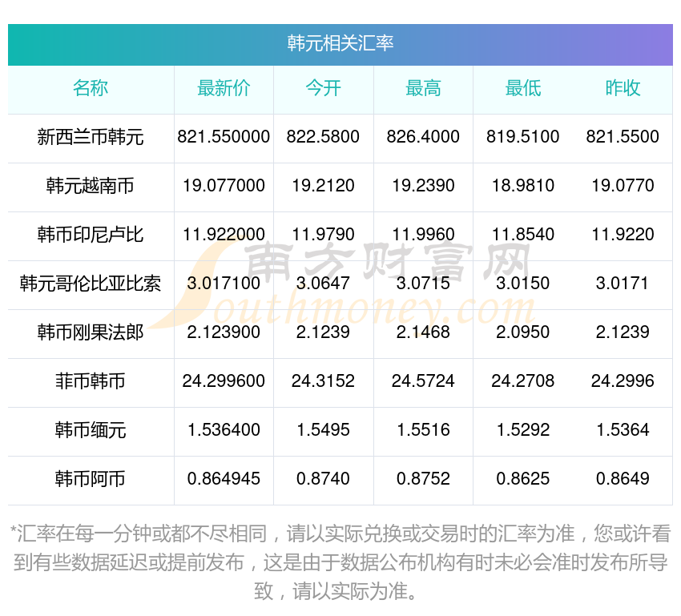This screenshot has height=616, width=681.
Task: Click the 最新价 column header
Action: click(x=224, y=88)
